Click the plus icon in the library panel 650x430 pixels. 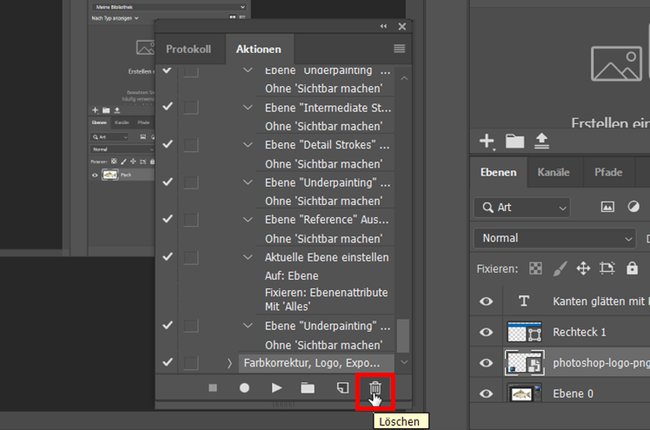pos(487,141)
